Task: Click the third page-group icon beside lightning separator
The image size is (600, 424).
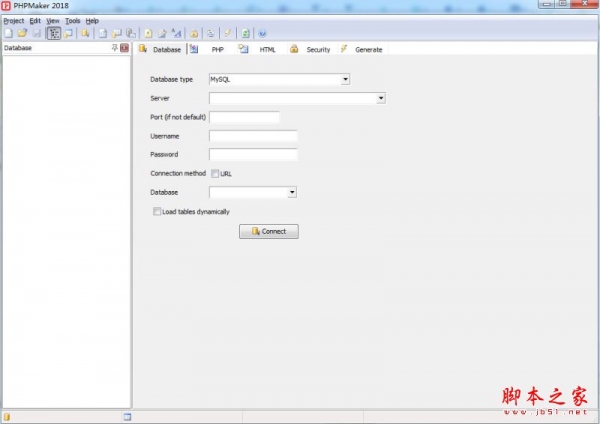Action: tap(130, 33)
